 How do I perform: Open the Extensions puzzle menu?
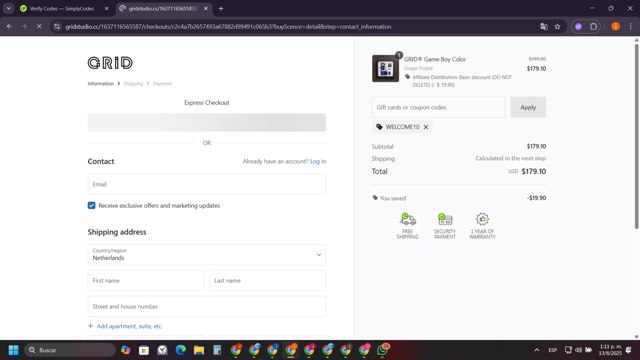pyautogui.click(x=593, y=27)
